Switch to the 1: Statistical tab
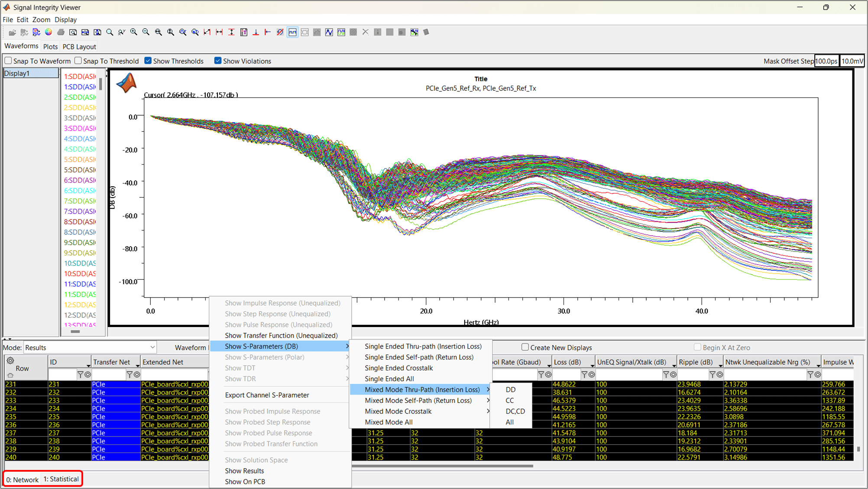 pos(61,479)
